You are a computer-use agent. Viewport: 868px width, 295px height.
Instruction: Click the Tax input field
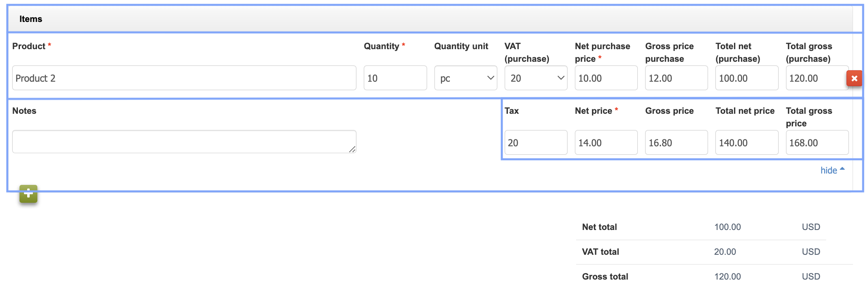pos(535,143)
